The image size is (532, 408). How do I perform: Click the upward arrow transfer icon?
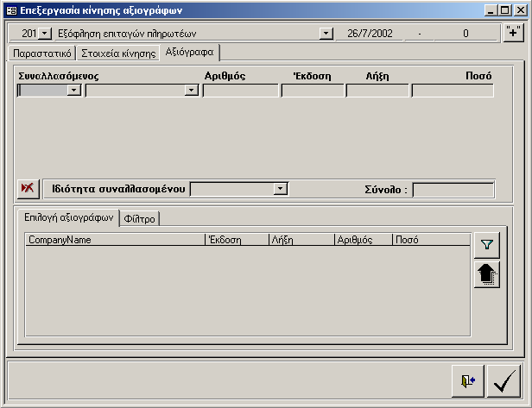[x=488, y=275]
